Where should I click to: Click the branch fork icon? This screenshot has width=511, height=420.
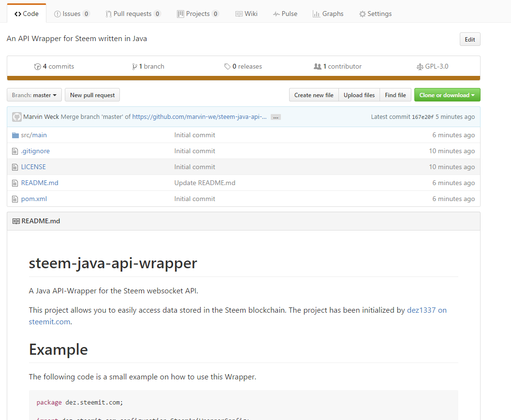pyautogui.click(x=134, y=67)
